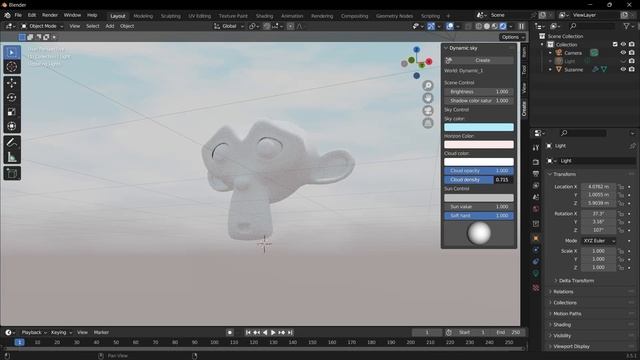Image resolution: width=640 pixels, height=360 pixels.
Task: Open the Window menu
Action: pyautogui.click(x=72, y=15)
